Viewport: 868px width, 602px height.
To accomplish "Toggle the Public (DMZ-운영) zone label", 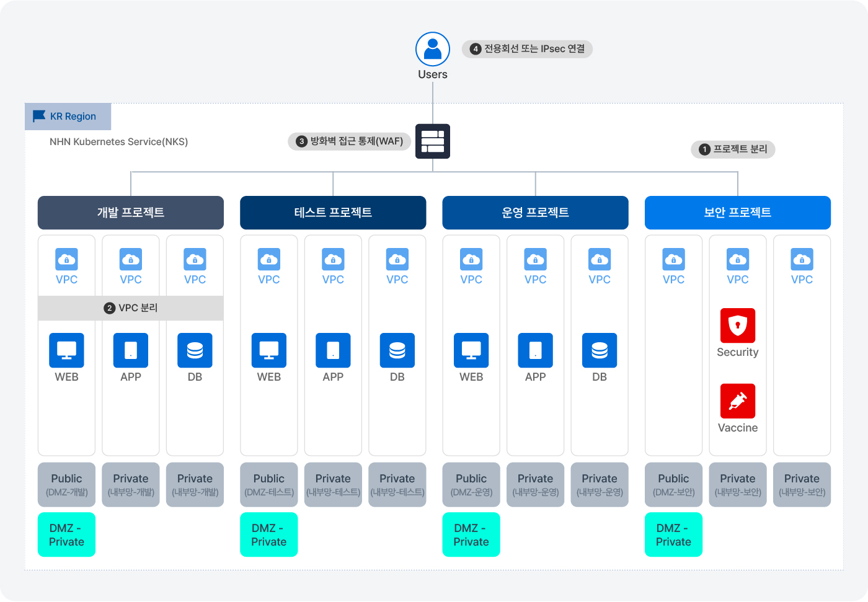I will click(471, 484).
